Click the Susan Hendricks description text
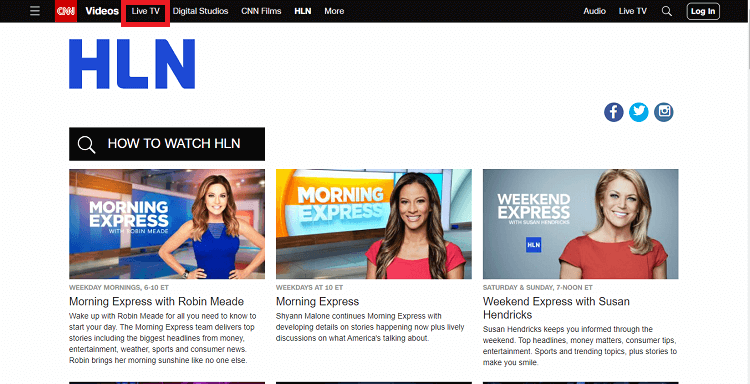 580,346
